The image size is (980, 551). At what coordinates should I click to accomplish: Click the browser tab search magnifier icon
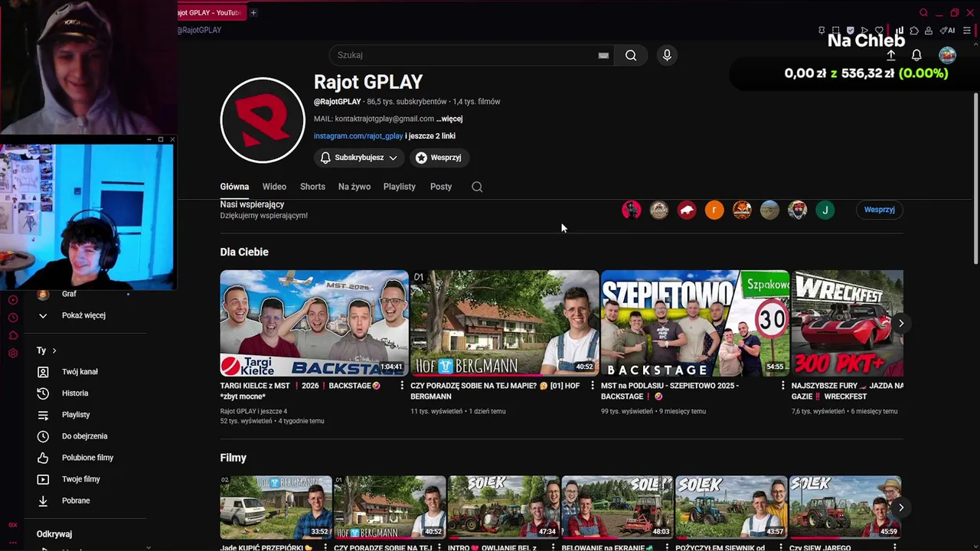[923, 12]
